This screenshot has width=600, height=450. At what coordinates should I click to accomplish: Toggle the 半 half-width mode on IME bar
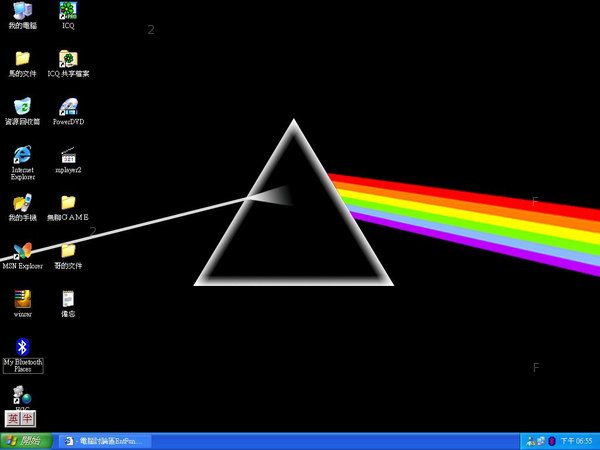pos(28,419)
